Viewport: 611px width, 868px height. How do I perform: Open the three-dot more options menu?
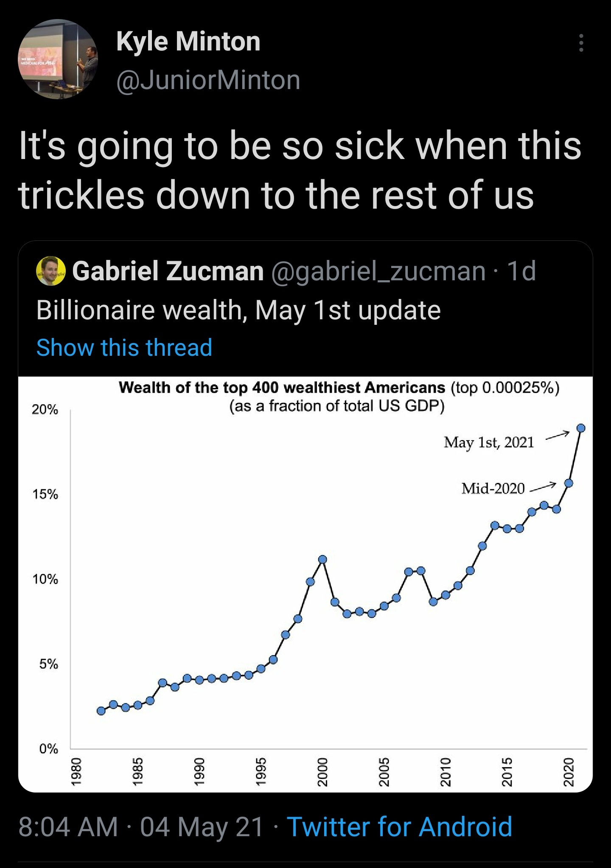tap(581, 43)
